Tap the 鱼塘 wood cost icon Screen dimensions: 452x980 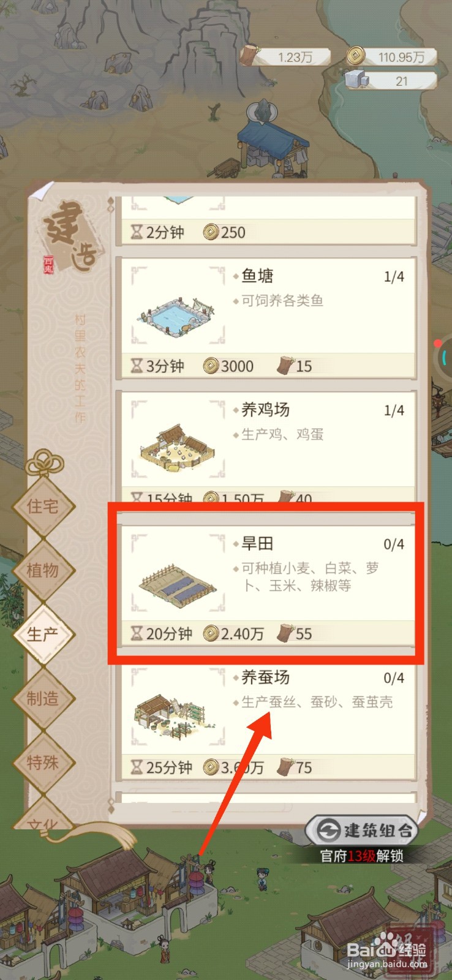(285, 365)
